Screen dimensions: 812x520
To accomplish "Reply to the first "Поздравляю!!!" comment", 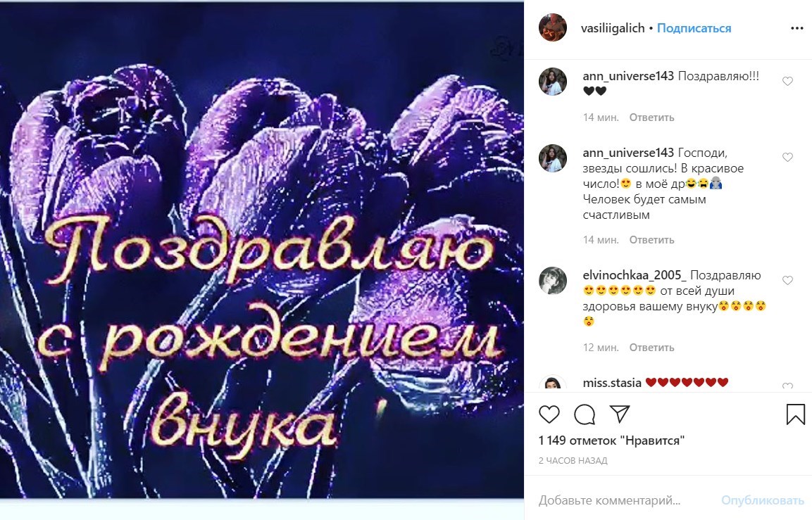I will (651, 118).
